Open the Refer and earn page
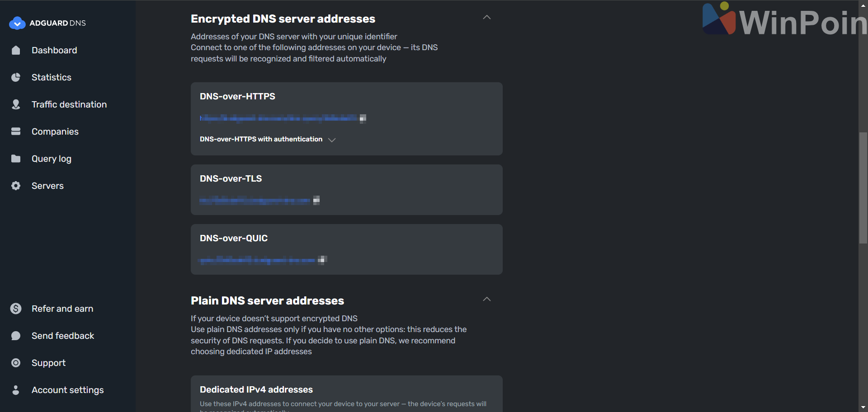Screen dimensions: 868x412 point(62,309)
